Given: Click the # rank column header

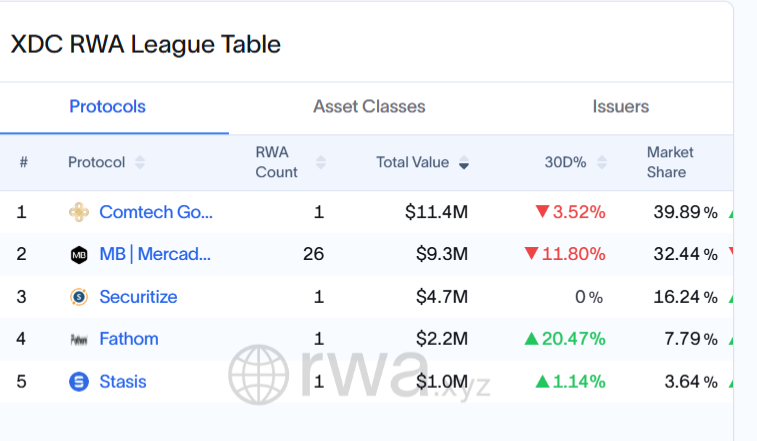Looking at the screenshot, I should [x=23, y=162].
